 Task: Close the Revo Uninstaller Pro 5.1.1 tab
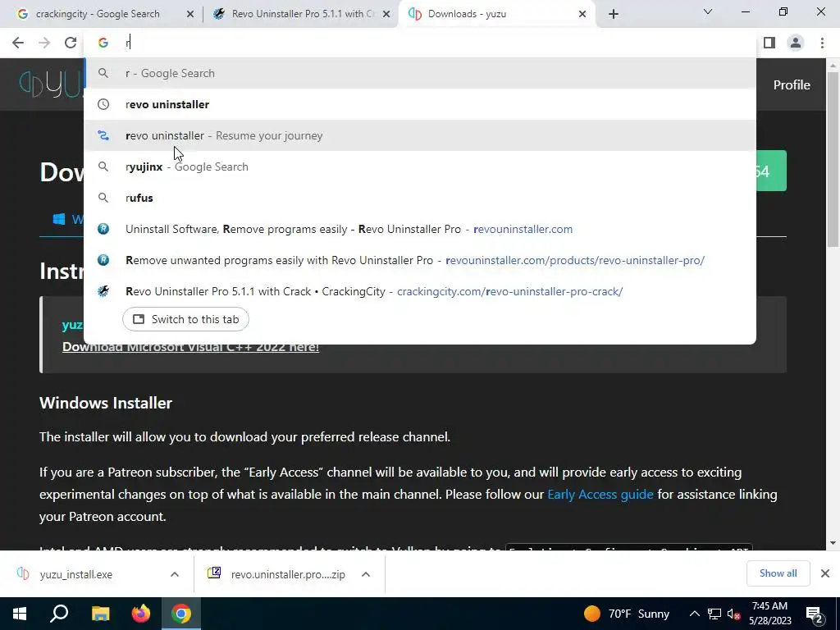[x=386, y=14]
